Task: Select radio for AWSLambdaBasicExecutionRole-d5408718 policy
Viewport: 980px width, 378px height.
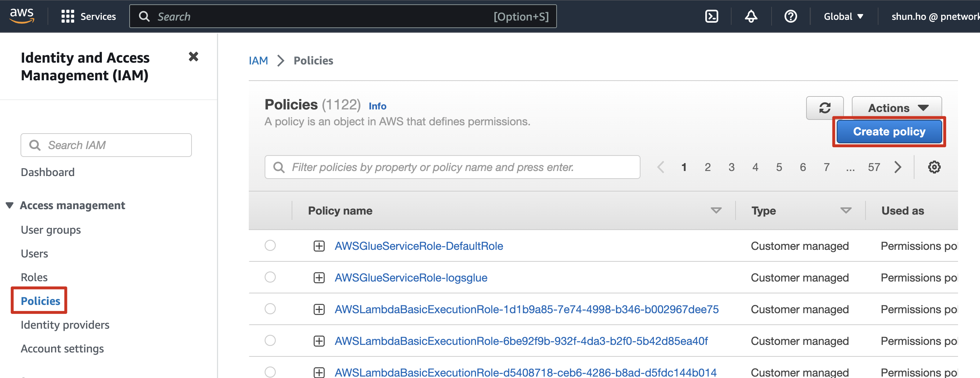Action: 270,372
